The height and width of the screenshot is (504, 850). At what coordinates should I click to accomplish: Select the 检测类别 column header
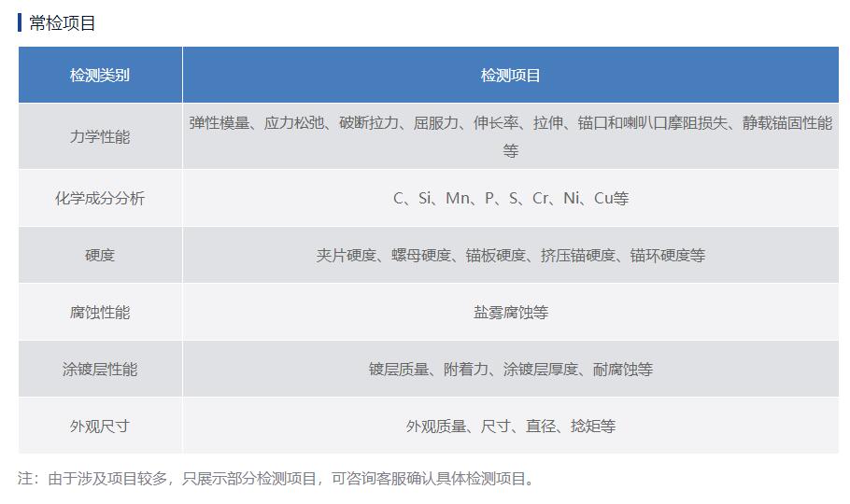tap(100, 76)
